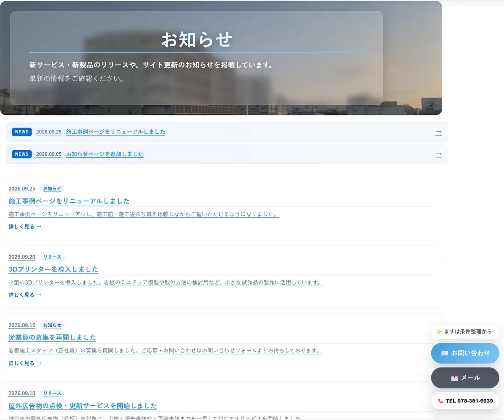
Task: Click date 2026.09.05 in the news row
Action: coord(49,154)
